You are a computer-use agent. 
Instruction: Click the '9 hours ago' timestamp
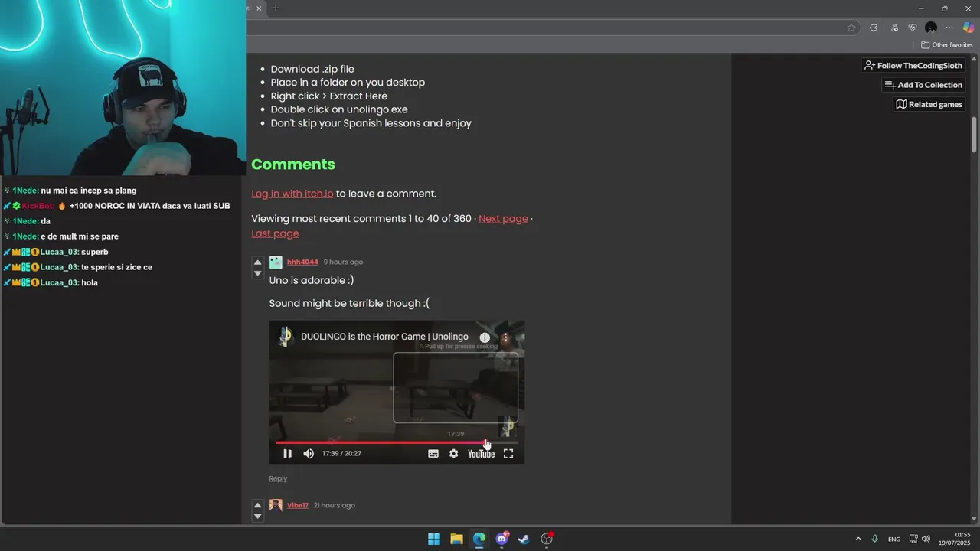343,262
